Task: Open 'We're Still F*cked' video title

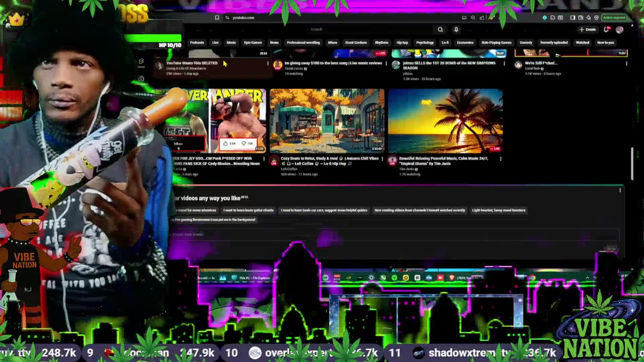Action: (x=541, y=63)
